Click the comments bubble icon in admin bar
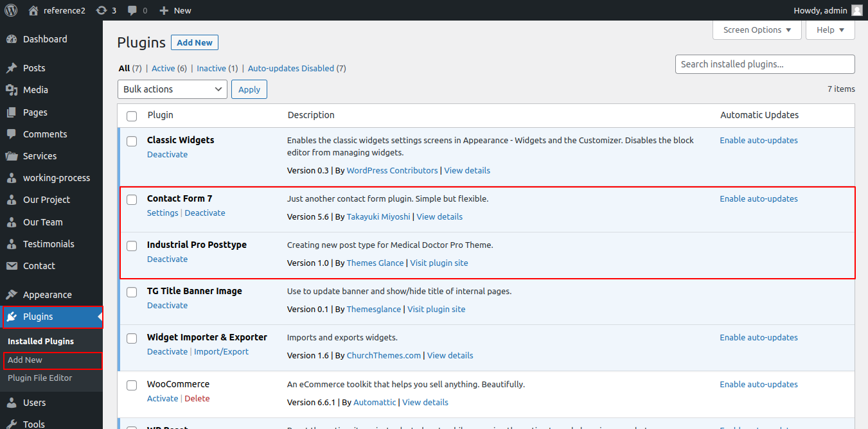Screen dimensions: 868x429 (x=132, y=10)
